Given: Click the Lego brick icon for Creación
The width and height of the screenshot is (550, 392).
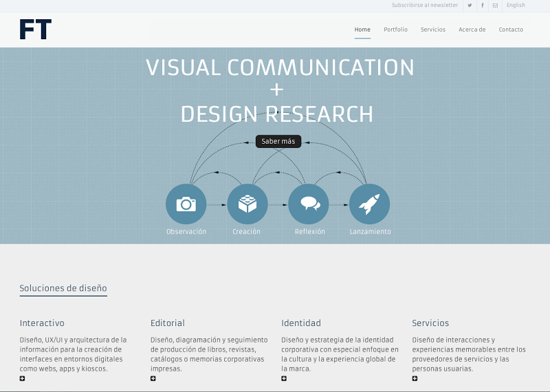Looking at the screenshot, I should 247,204.
